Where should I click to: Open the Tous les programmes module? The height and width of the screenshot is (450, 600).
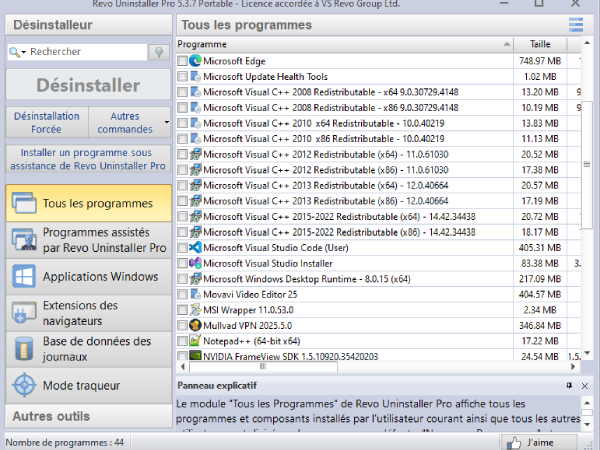click(88, 203)
